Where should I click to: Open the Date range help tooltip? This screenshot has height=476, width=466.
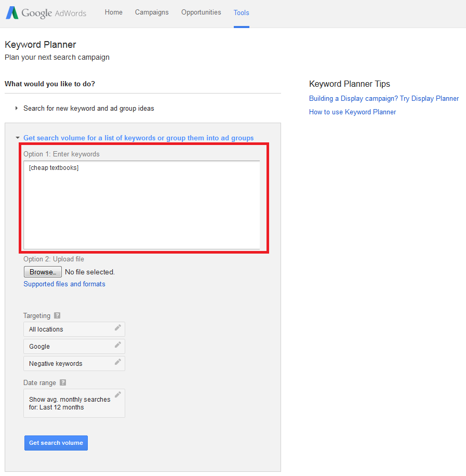[62, 382]
